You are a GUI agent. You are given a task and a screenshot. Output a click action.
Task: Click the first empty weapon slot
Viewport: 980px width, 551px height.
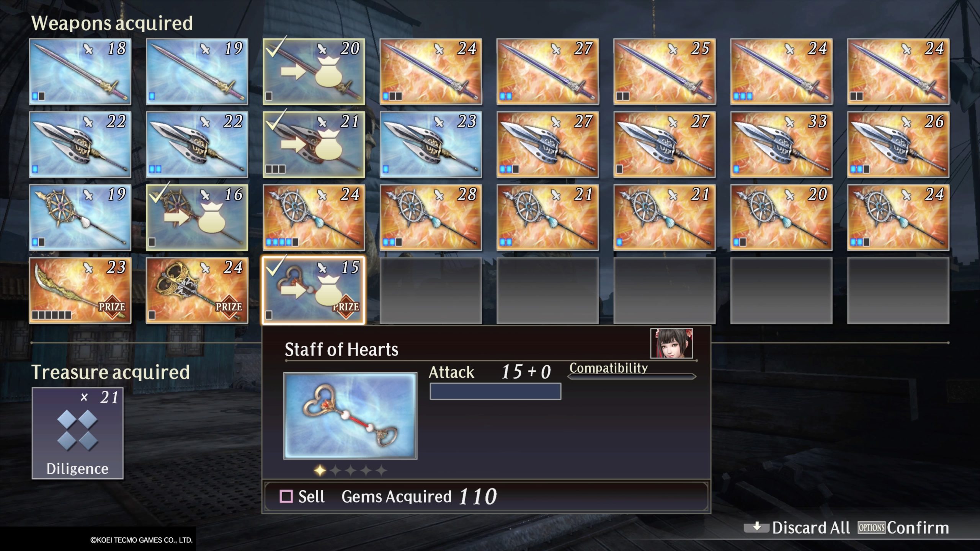click(x=431, y=291)
